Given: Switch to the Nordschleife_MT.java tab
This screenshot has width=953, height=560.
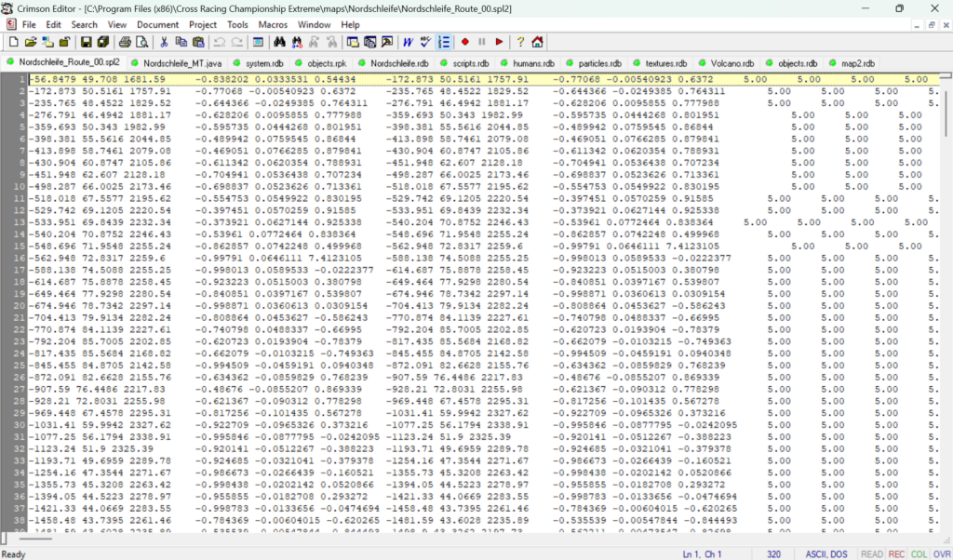Looking at the screenshot, I should pos(176,63).
